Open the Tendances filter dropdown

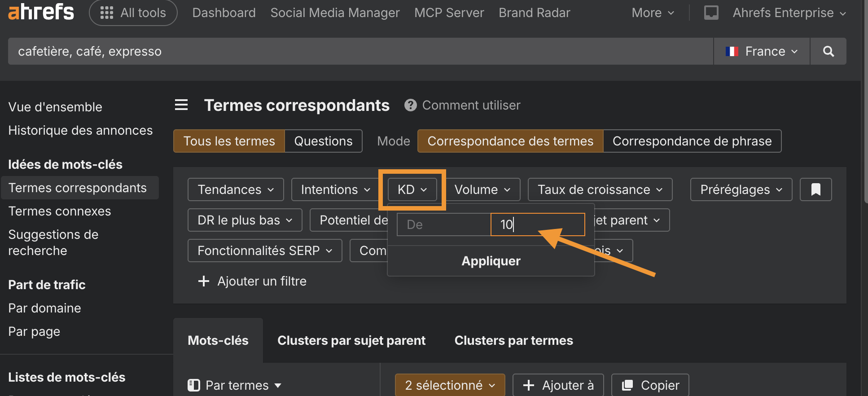click(236, 189)
